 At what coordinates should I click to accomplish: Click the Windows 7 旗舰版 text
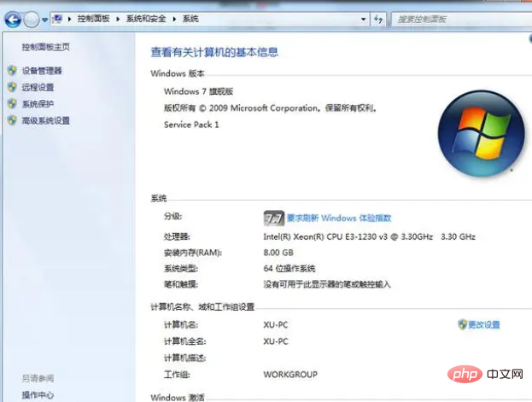coord(198,91)
